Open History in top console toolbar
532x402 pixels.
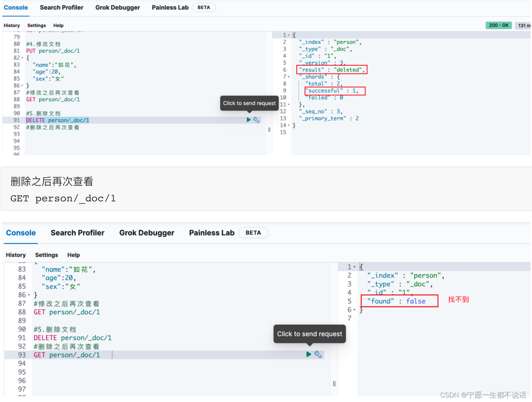(x=12, y=26)
